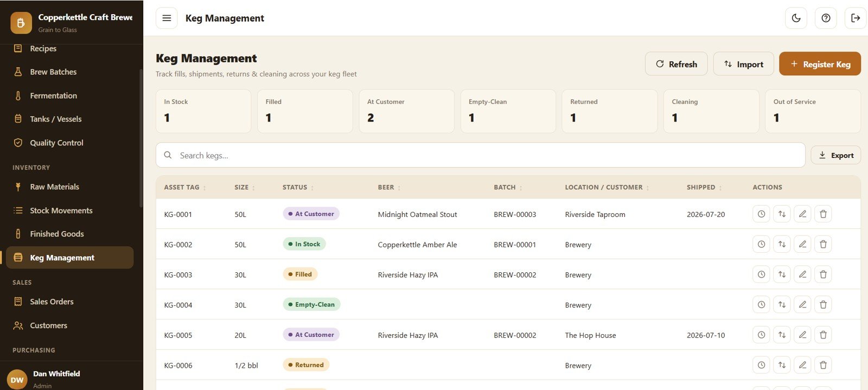Sort table by Location / Customer column
Image resolution: width=868 pixels, height=390 pixels.
point(607,187)
